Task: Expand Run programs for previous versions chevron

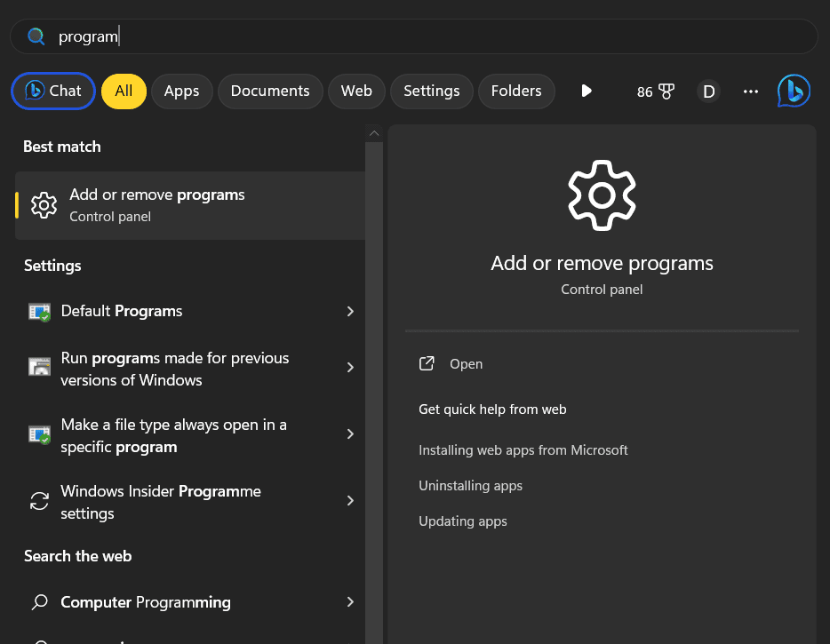Action: coord(350,368)
